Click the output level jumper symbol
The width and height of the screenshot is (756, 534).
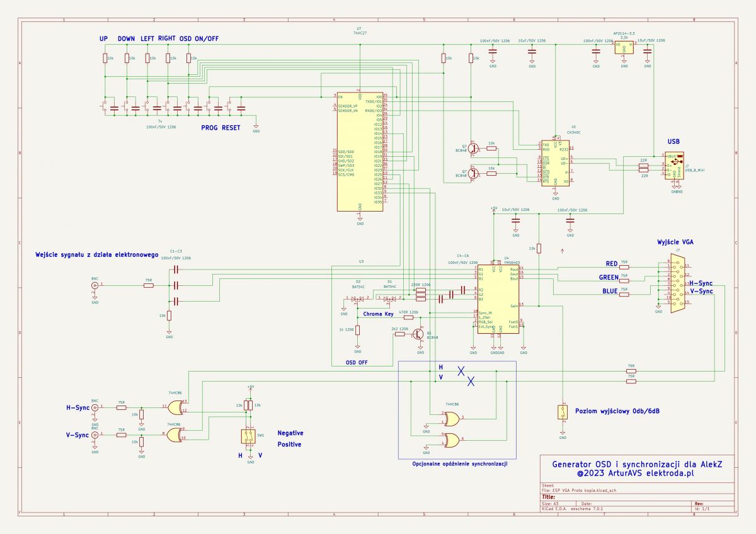coord(563,412)
